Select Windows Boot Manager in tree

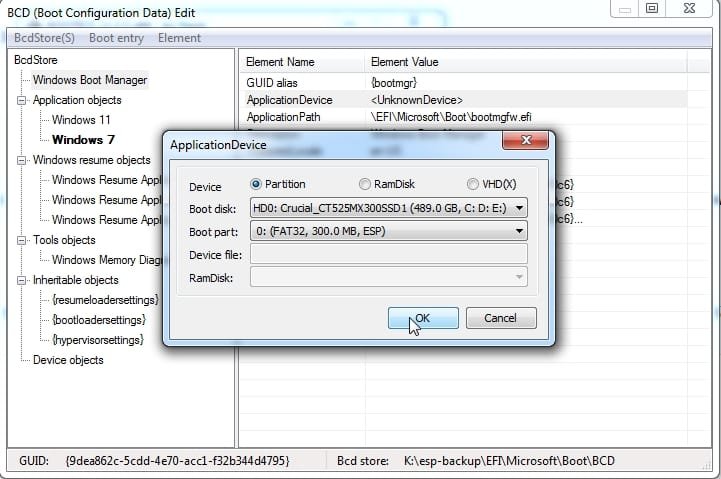90,80
